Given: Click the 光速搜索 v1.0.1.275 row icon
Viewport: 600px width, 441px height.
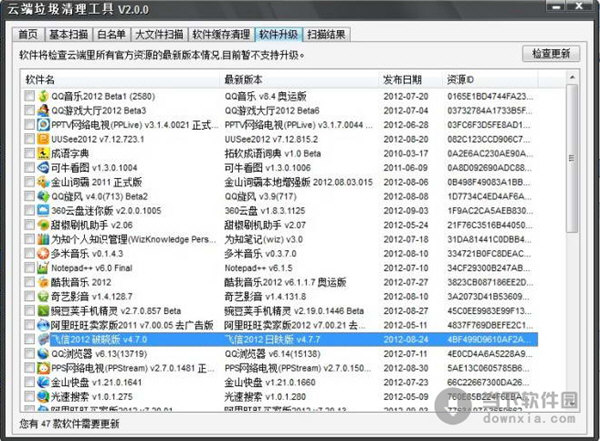Looking at the screenshot, I should click(x=43, y=397).
